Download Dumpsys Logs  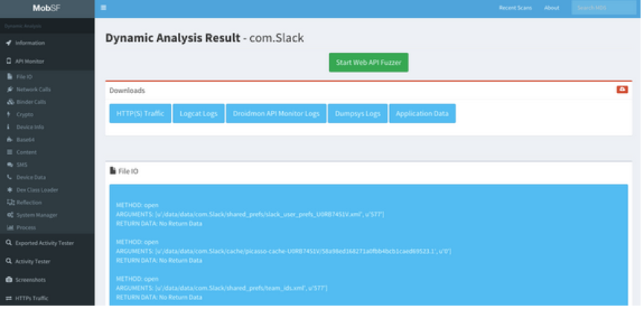coord(357,113)
